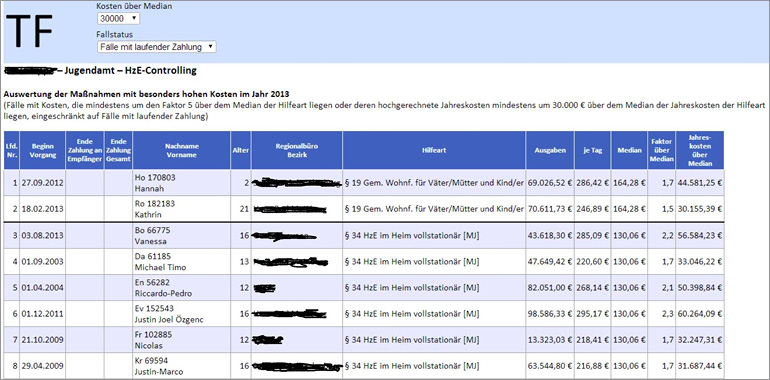This screenshot has width=770, height=380.
Task: Click the Ende Zahlung an Empfänger header
Action: (84, 150)
